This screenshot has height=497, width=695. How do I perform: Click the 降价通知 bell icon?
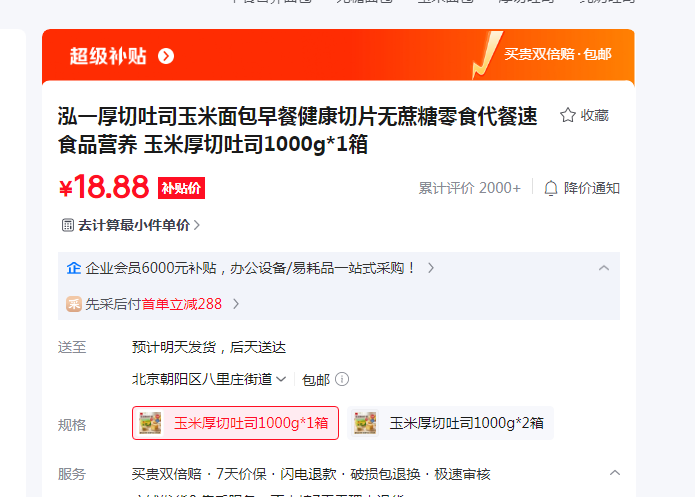click(551, 188)
